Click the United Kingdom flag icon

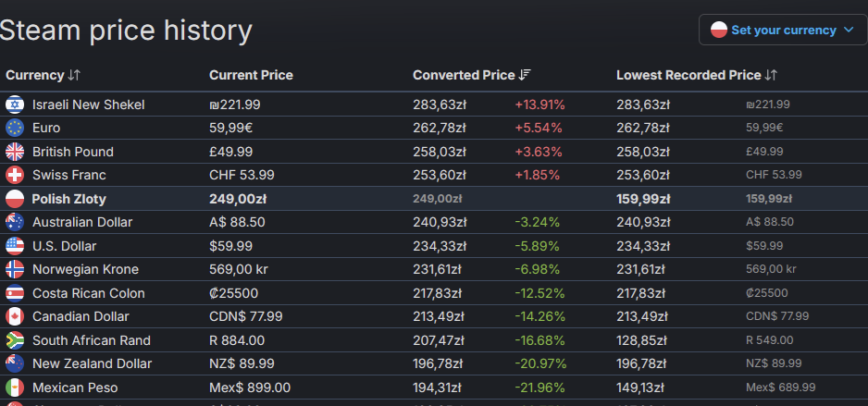[x=15, y=152]
